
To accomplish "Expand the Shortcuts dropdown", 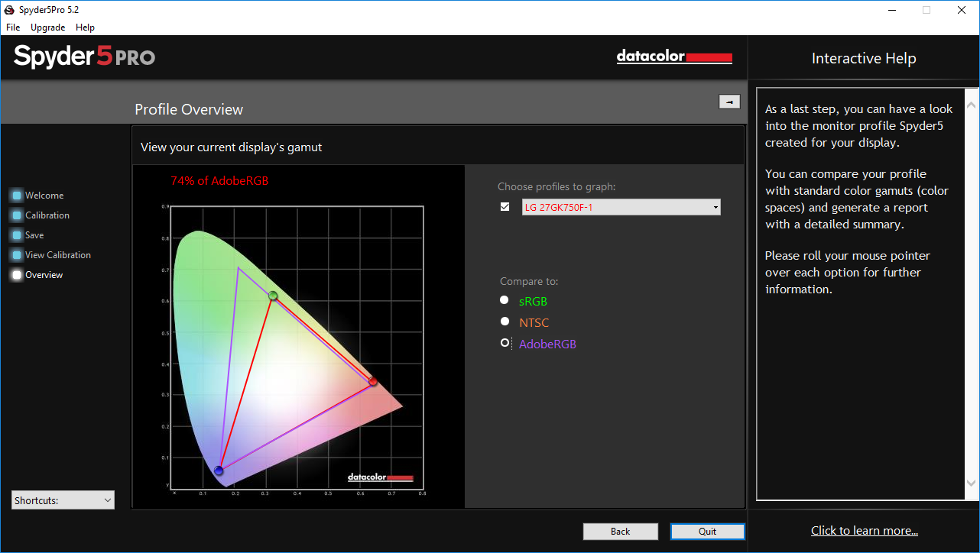I will (x=63, y=500).
